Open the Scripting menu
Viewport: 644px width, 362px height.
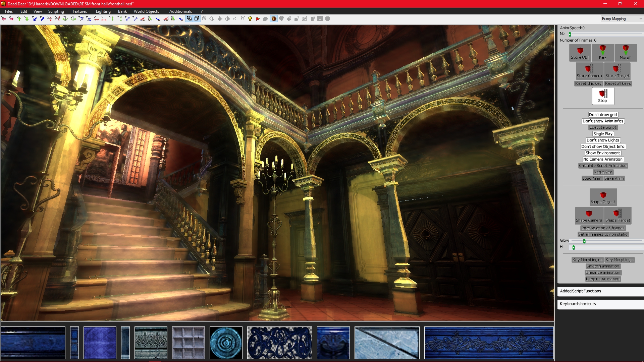pos(56,11)
